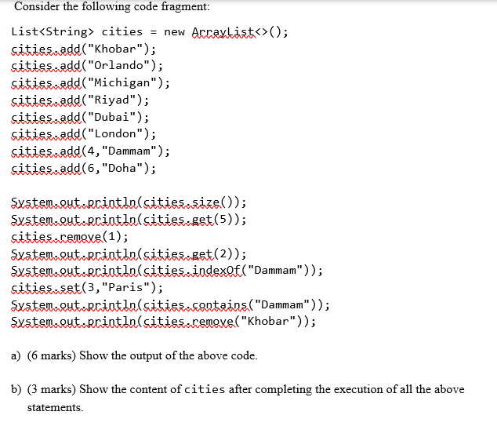This screenshot has height=448, width=497.
Task: Click the cities.add("Khobar") line
Action: tap(84, 49)
